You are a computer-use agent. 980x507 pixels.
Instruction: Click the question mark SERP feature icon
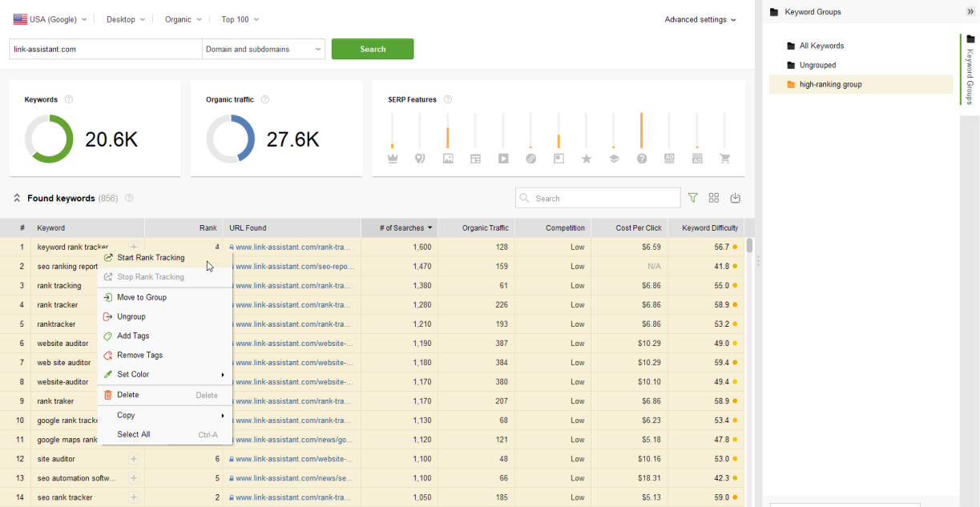pyautogui.click(x=642, y=159)
